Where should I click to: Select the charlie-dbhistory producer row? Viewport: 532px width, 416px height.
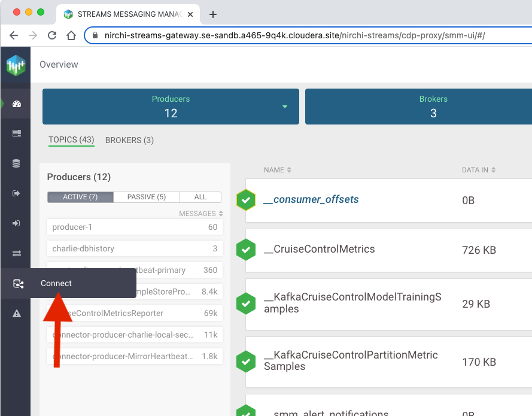click(x=135, y=248)
